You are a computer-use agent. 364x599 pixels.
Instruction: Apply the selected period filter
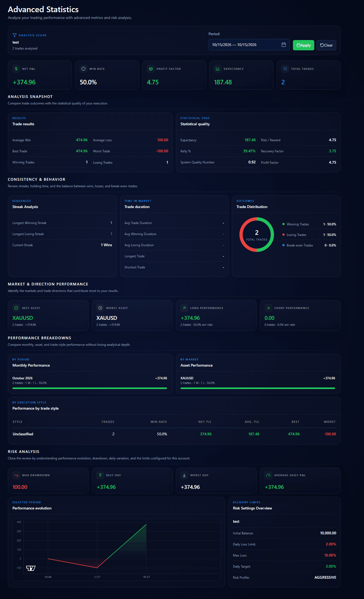[303, 45]
